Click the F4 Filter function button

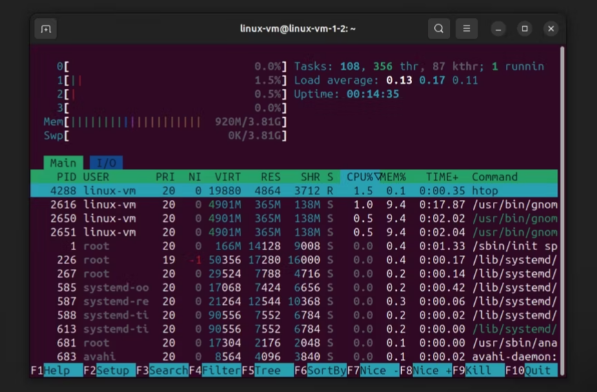215,370
